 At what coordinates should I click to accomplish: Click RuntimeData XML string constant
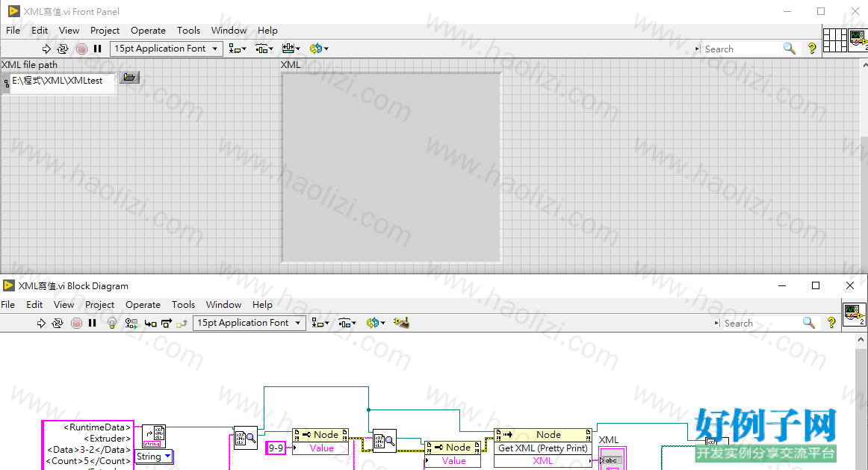click(88, 445)
